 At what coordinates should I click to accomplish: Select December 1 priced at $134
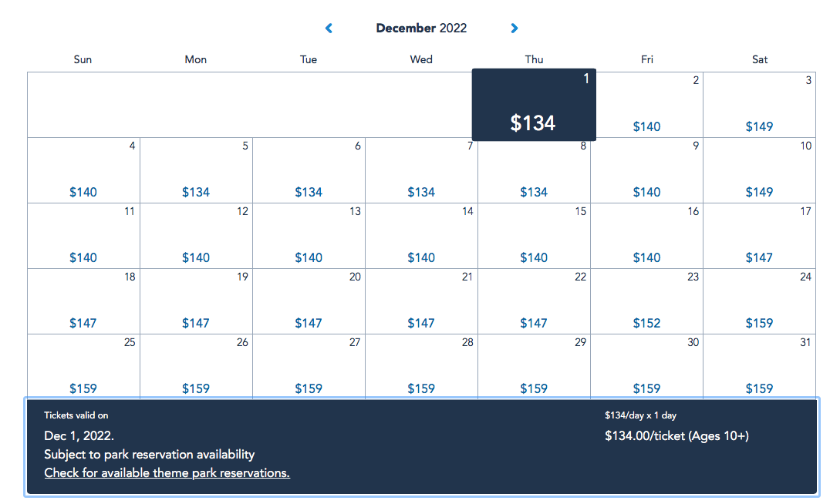(534, 105)
